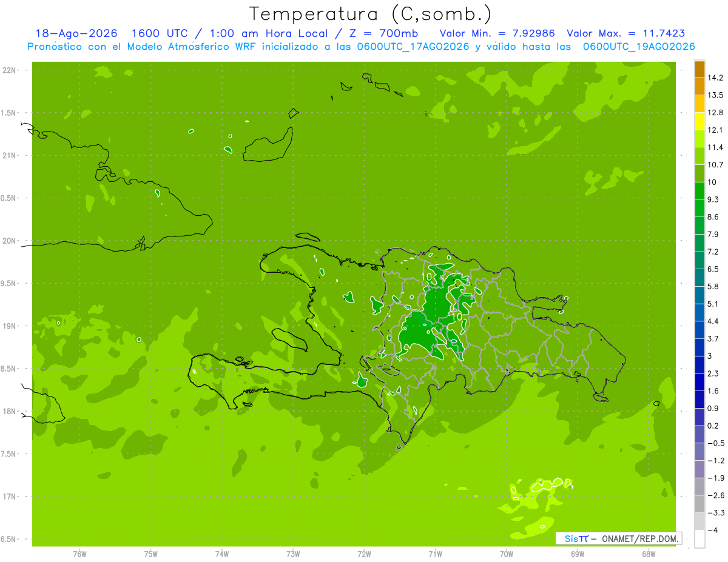Select colorbar value '-4'

click(x=713, y=530)
